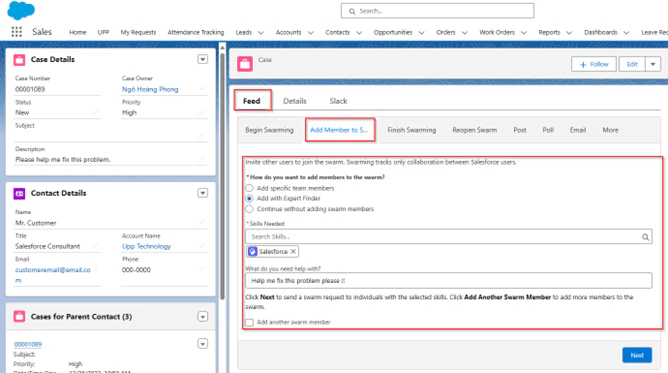This screenshot has height=373, width=668.
Task: Select Add with Expert Finder option
Action: pos(249,198)
